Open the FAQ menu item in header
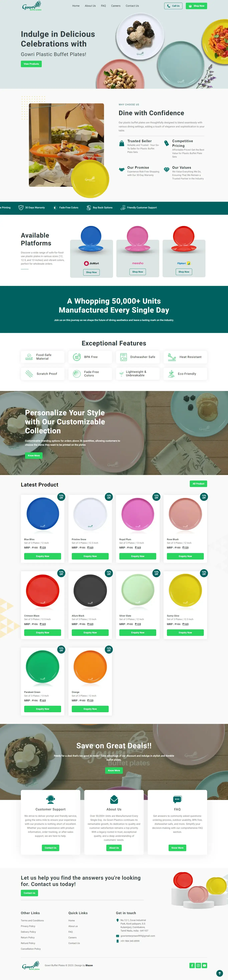Screen dimensions: 228x980 point(103,6)
